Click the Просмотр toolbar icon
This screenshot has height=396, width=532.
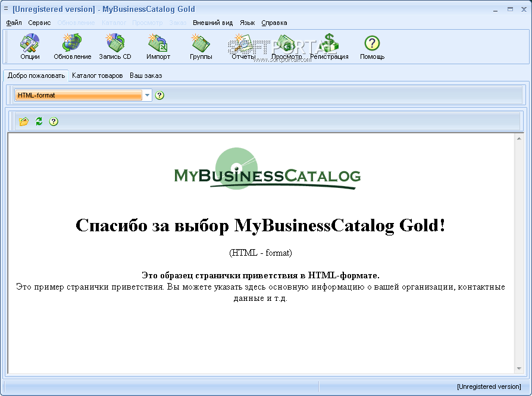[286, 47]
